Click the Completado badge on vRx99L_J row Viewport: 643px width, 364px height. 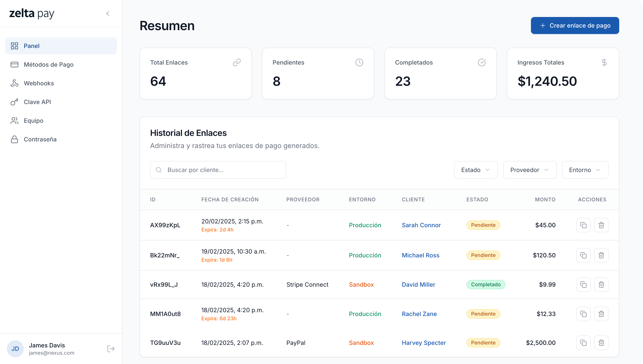(486, 285)
